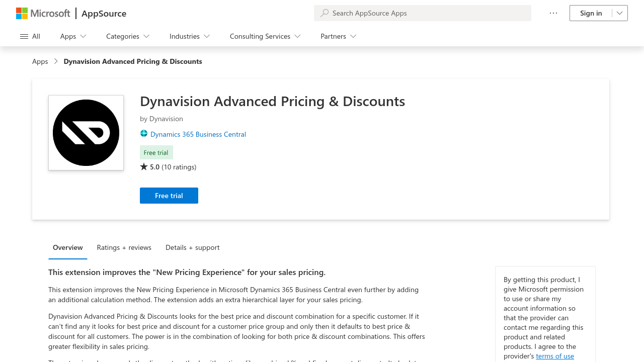Switch to Details + support tab
Image resolution: width=644 pixels, height=362 pixels.
click(193, 247)
